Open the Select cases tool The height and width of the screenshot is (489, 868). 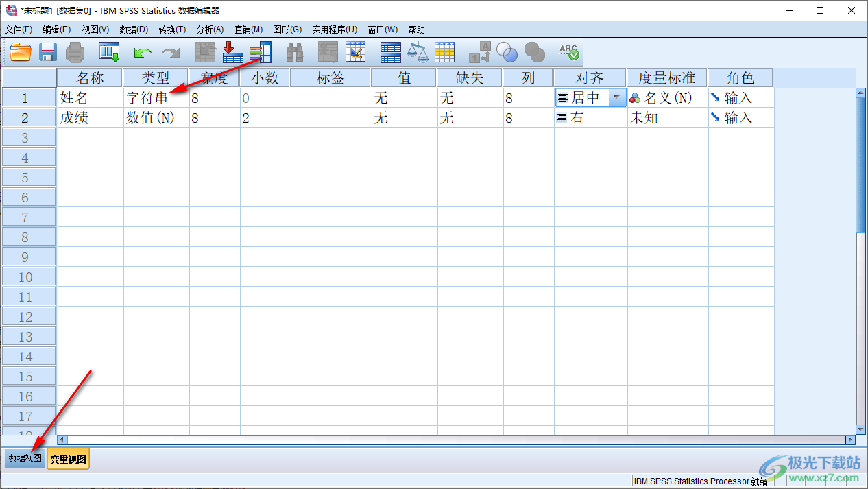coord(445,52)
